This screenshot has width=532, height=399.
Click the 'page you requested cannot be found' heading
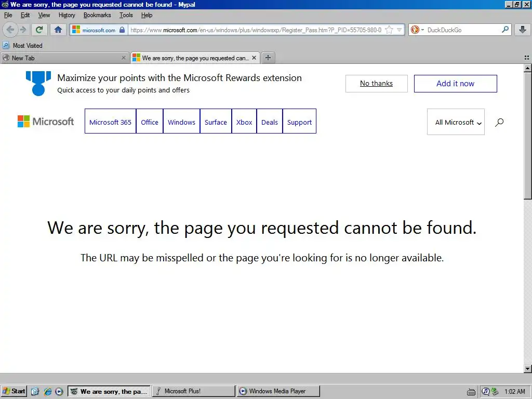tap(262, 228)
